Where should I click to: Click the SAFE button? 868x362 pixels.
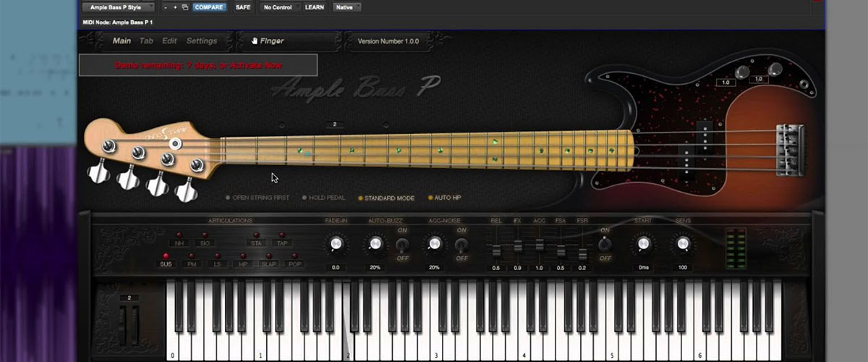point(243,7)
